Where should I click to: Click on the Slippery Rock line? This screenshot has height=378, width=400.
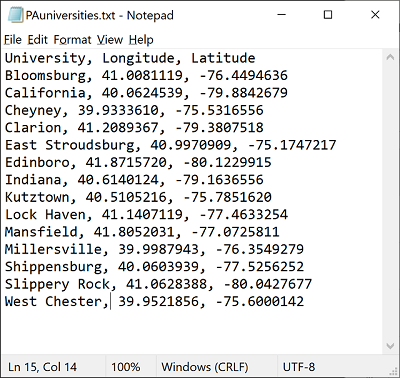158,284
